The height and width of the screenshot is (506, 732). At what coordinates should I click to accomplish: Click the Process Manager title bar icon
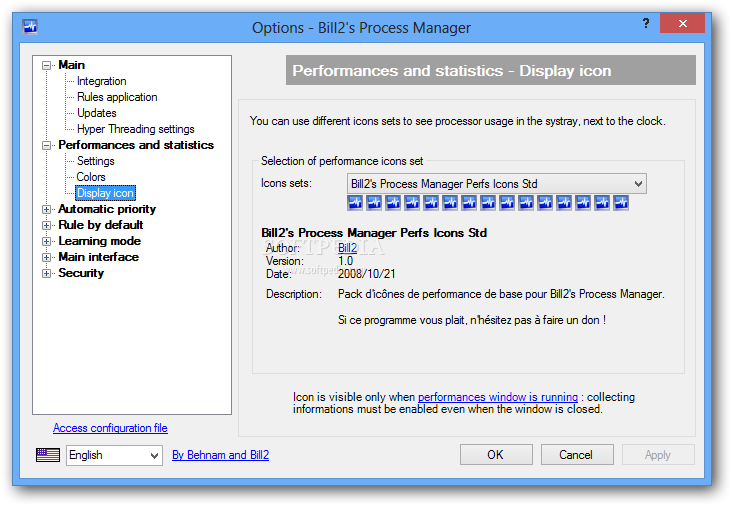30,27
